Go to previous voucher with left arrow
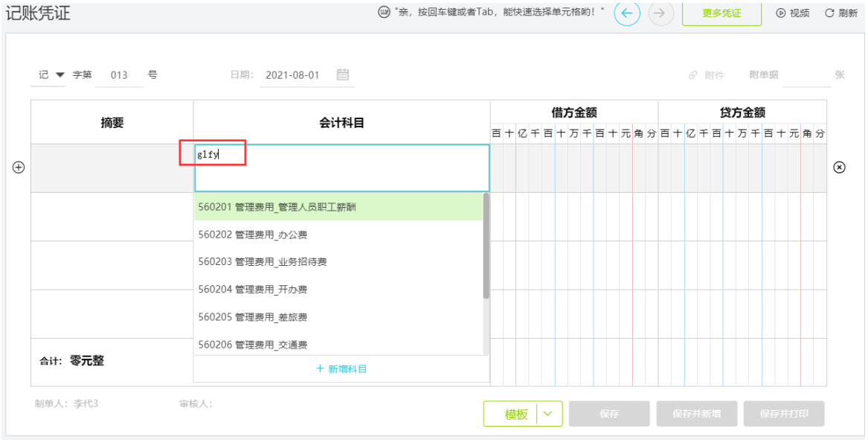868x440 pixels. [x=627, y=13]
